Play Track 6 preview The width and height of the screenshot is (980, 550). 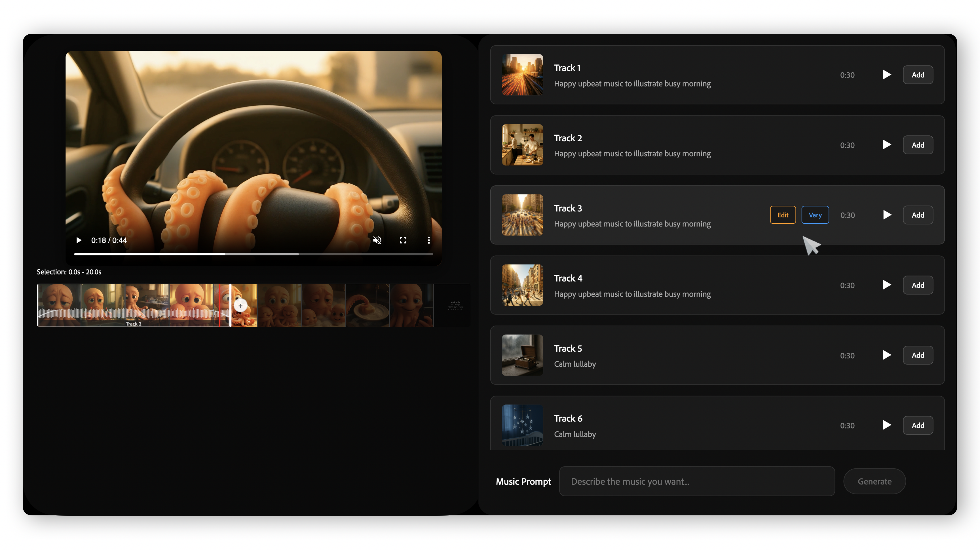887,425
